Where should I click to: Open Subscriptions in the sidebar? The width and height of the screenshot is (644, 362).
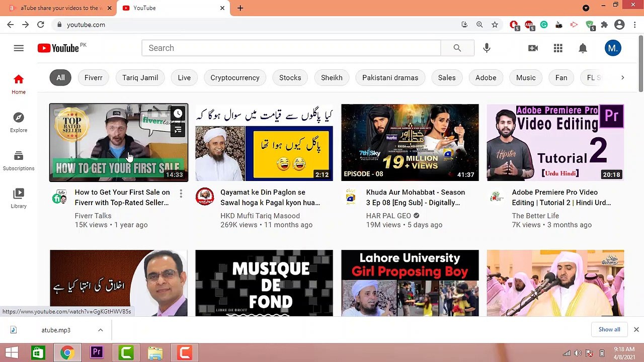coord(19,161)
